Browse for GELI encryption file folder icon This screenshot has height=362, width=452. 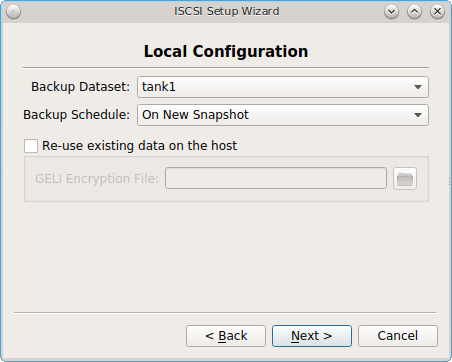tap(405, 179)
